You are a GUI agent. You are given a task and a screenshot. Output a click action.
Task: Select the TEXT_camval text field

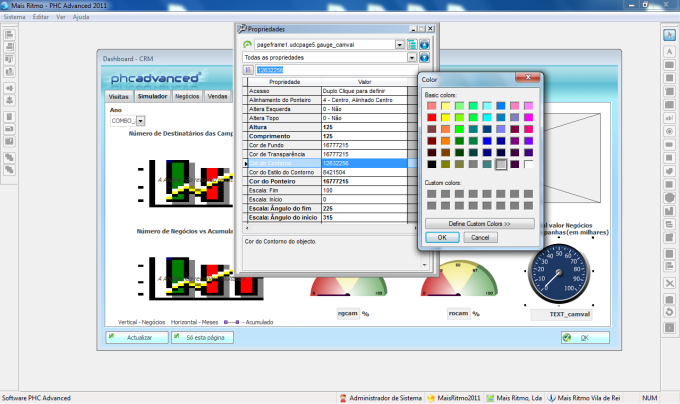click(x=562, y=314)
